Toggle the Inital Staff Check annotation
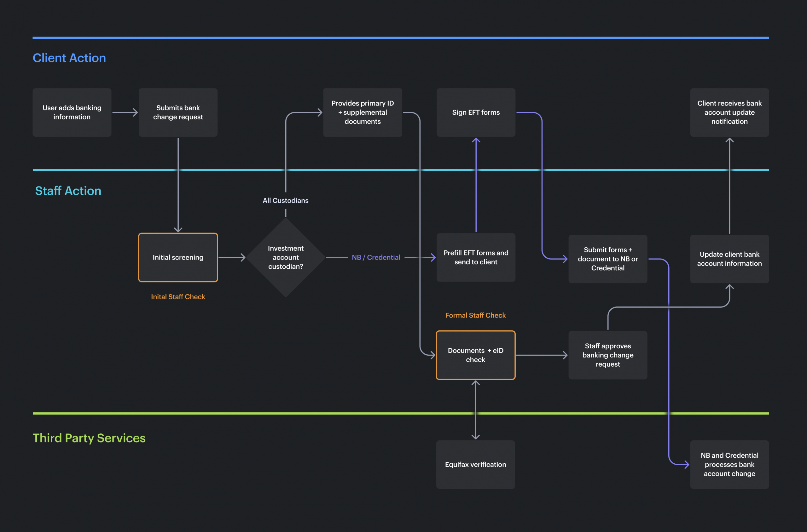Viewport: 807px width, 532px height. (x=178, y=296)
